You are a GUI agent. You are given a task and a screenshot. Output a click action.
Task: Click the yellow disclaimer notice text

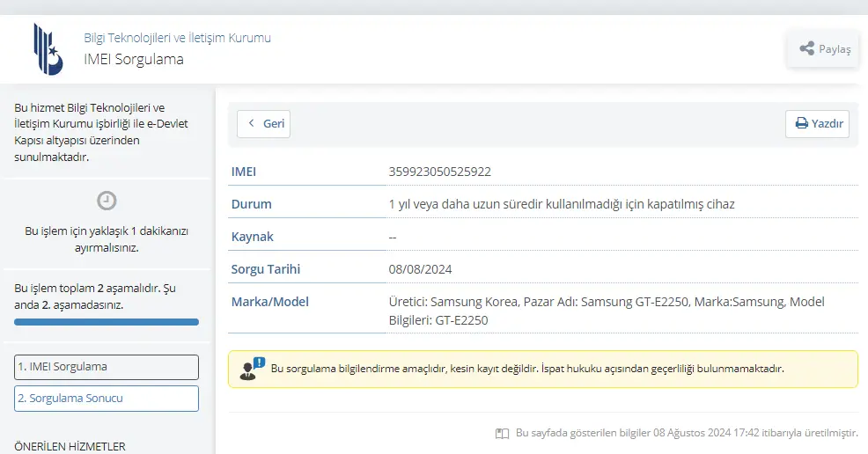tap(527, 369)
